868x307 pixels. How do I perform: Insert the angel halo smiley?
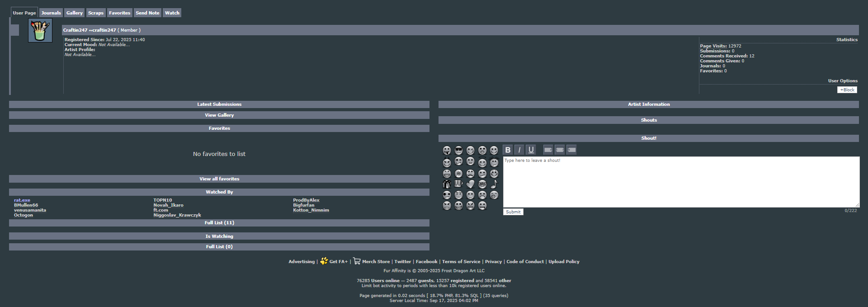482,162
